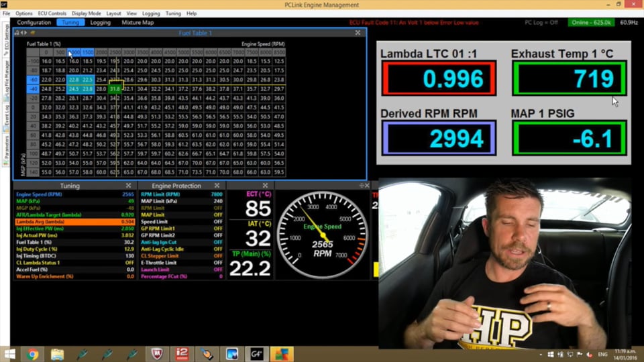
Task: Click the PC Log = Off indicator
Action: [541, 23]
